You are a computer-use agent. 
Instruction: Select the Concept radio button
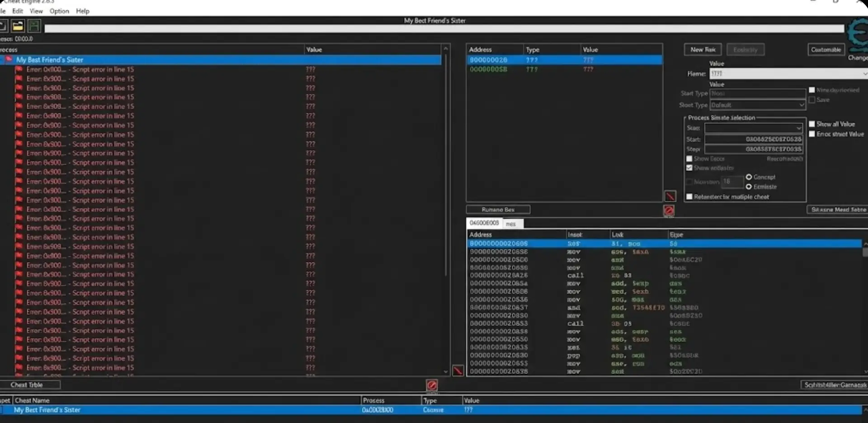tap(749, 177)
